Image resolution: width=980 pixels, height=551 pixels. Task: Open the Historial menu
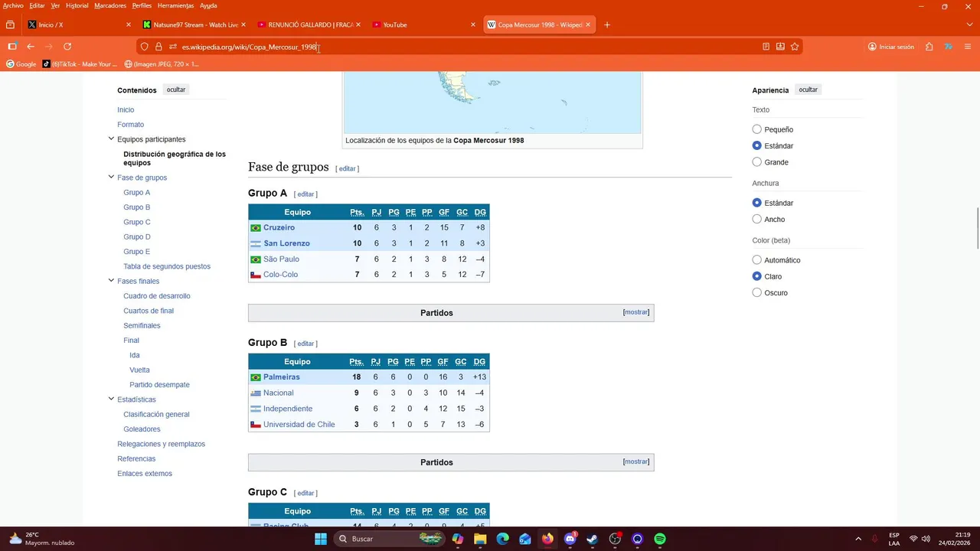tap(77, 5)
